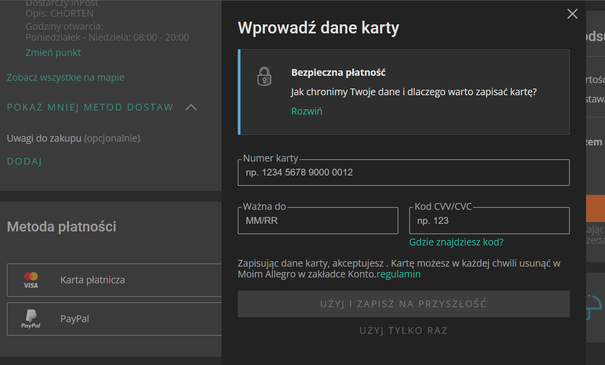The height and width of the screenshot is (365, 605).
Task: Click the text Uwagi do zakupu (opcjonalnie)
Action: [x=73, y=139]
